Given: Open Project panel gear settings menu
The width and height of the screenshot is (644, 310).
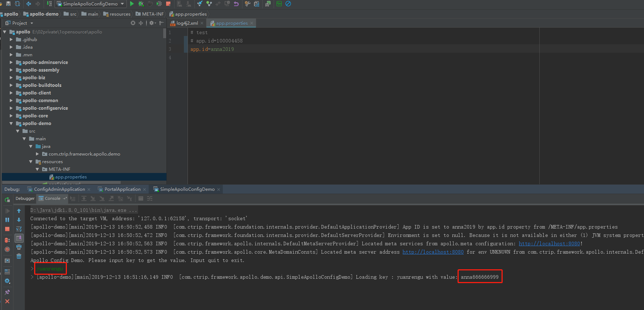Looking at the screenshot, I should 153,23.
